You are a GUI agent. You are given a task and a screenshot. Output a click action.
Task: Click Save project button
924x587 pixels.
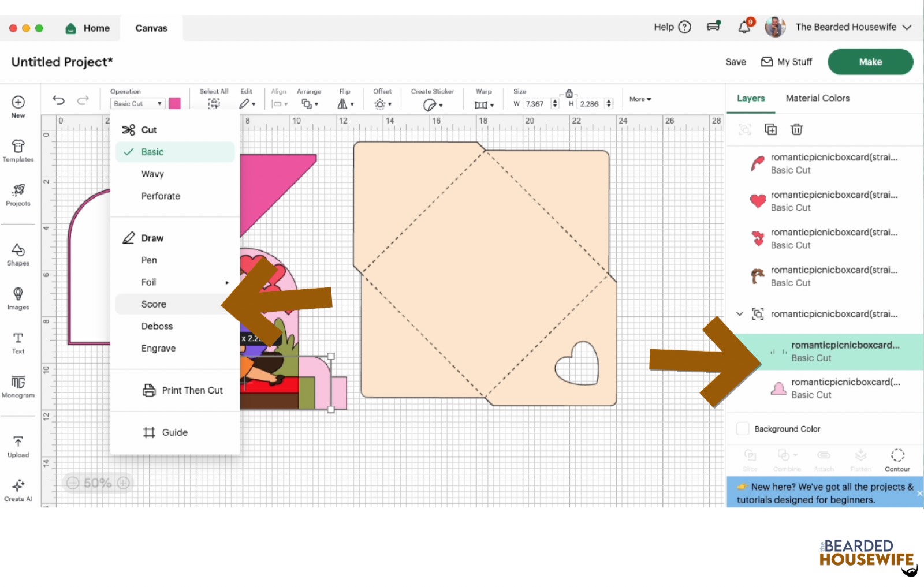[x=735, y=62]
